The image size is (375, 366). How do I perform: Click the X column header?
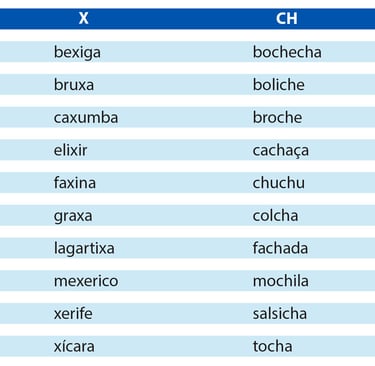click(x=84, y=18)
